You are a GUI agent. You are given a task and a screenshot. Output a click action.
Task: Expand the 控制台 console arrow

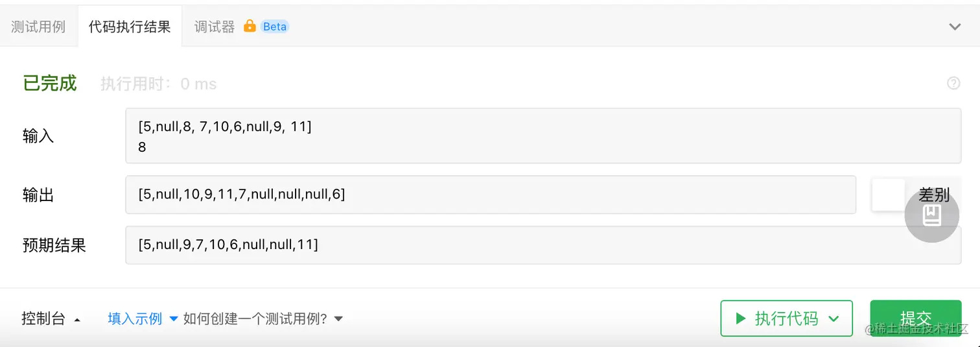(x=77, y=320)
